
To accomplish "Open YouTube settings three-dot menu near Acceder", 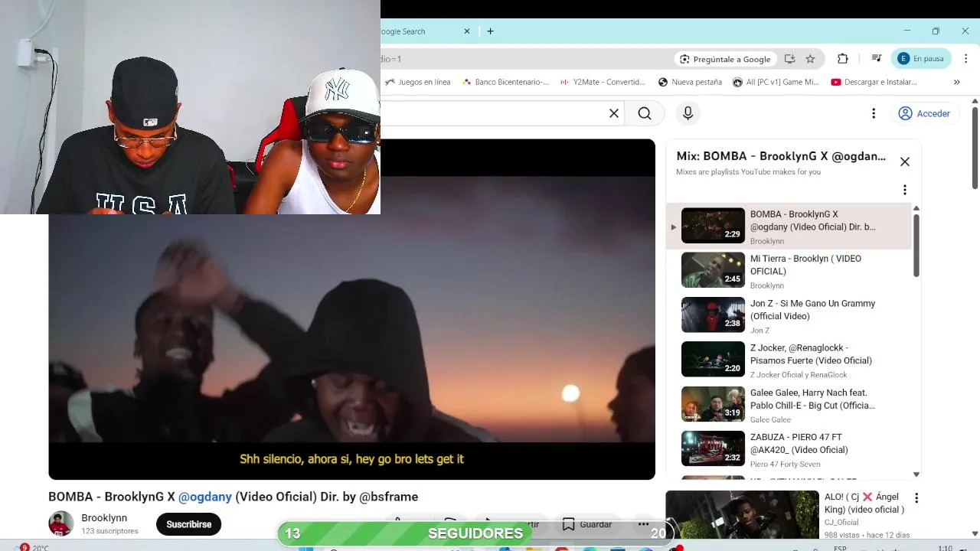I will [x=874, y=113].
